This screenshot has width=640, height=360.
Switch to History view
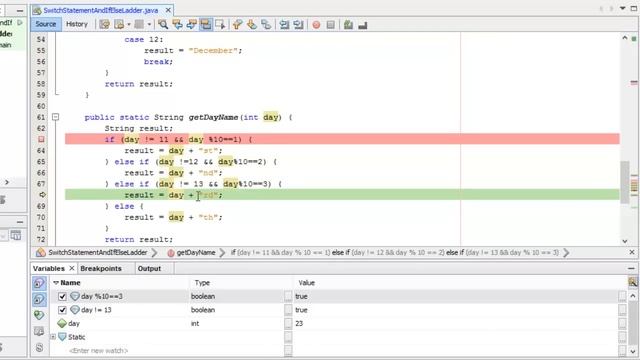coord(77,24)
